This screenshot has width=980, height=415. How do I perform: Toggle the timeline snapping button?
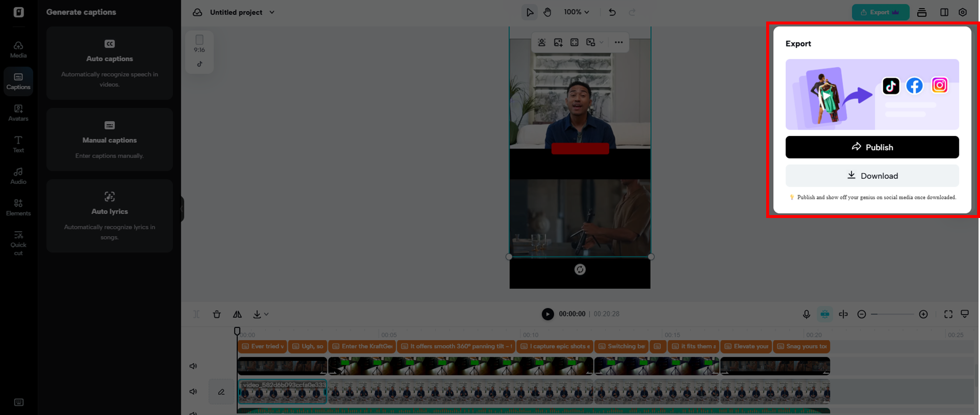tap(825, 314)
